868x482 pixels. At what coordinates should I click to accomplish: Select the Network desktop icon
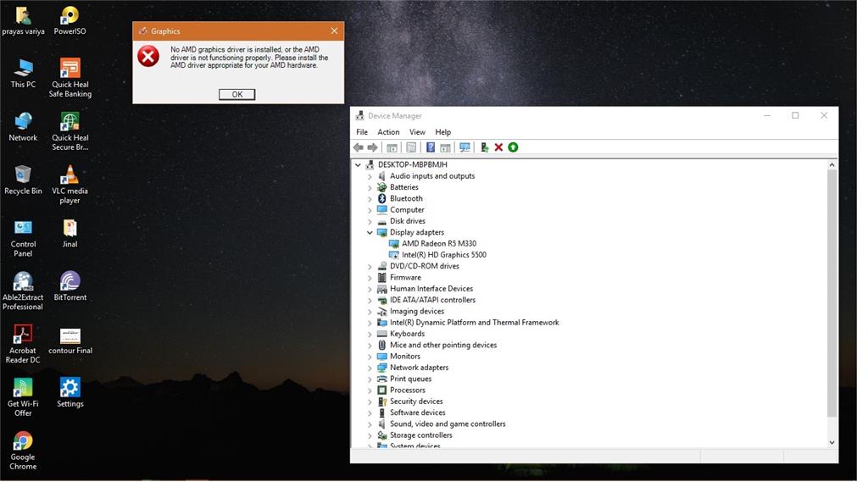click(x=23, y=128)
